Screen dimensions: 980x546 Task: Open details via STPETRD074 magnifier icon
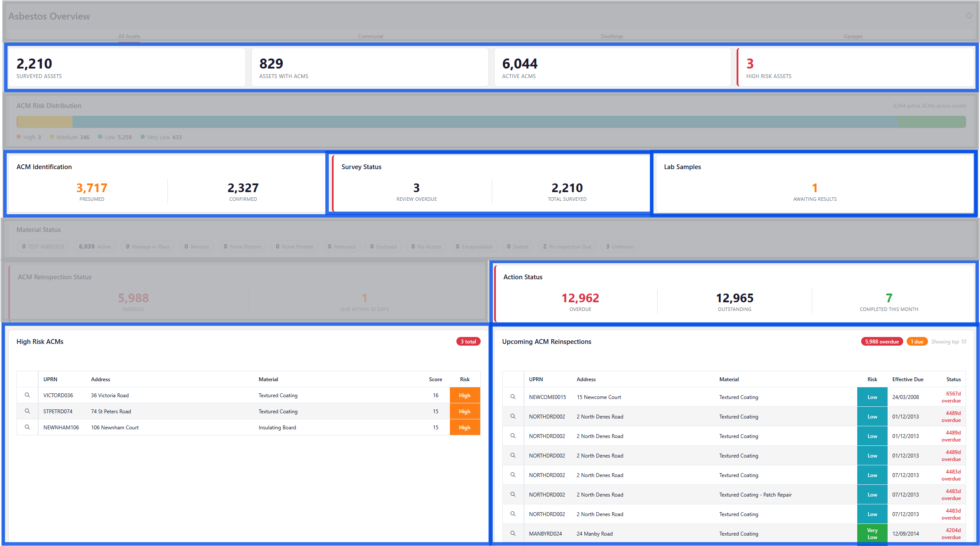(27, 411)
